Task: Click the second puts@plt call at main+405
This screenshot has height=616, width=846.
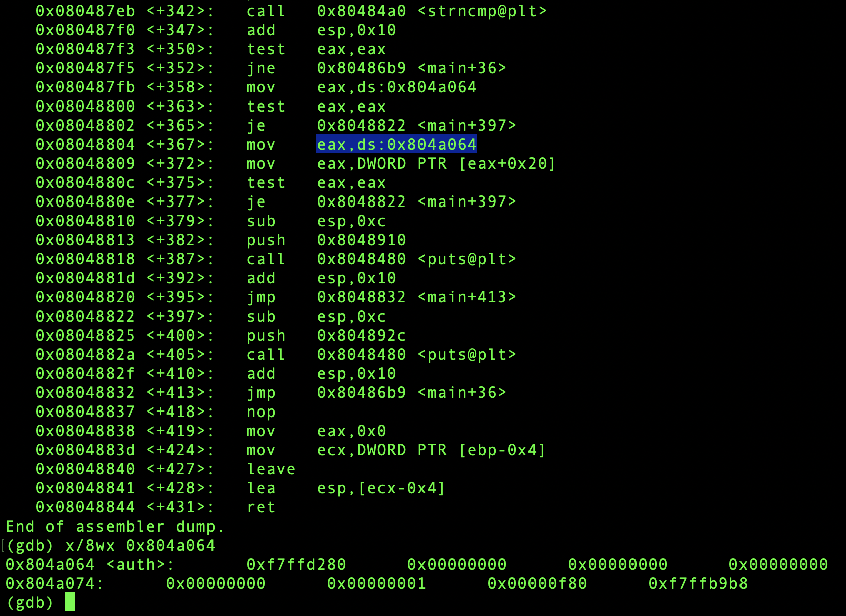Action: click(x=416, y=355)
